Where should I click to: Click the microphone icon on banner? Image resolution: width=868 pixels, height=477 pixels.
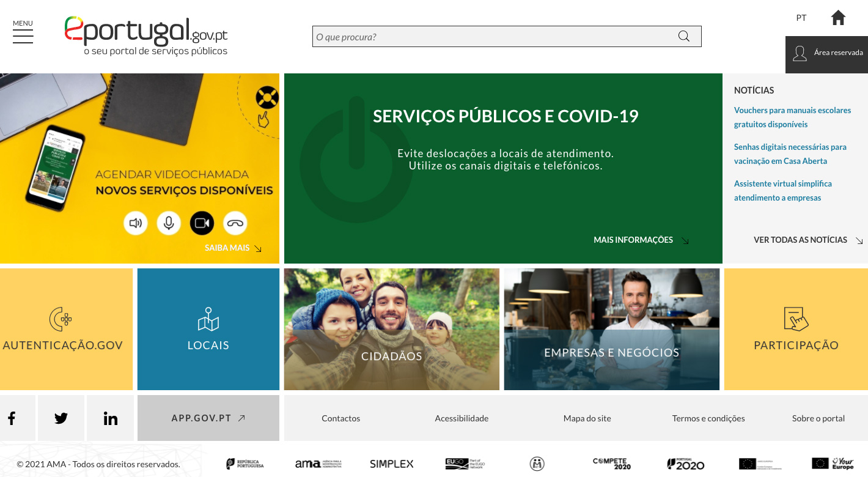tap(169, 223)
